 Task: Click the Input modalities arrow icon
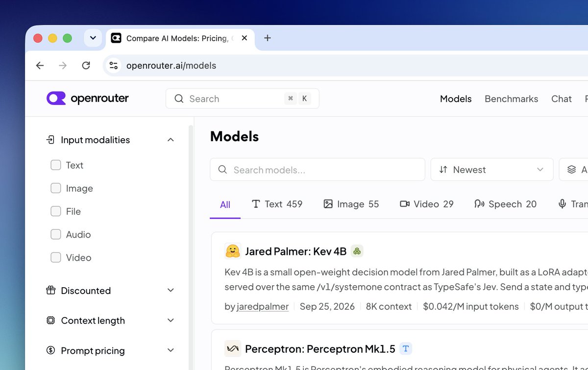50,140
